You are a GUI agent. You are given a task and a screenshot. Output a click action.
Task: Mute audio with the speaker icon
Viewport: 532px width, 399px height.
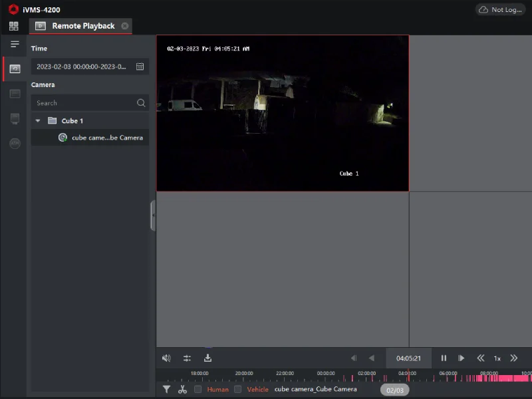[x=166, y=358]
